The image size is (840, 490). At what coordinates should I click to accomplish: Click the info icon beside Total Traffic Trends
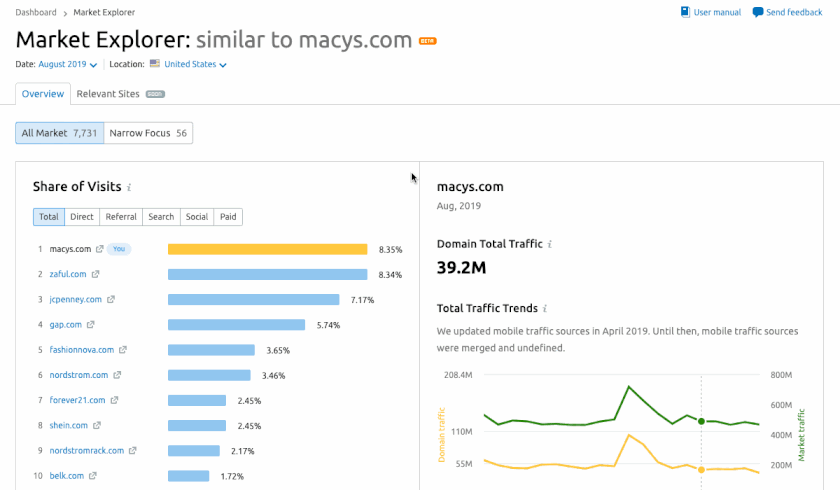tap(545, 309)
